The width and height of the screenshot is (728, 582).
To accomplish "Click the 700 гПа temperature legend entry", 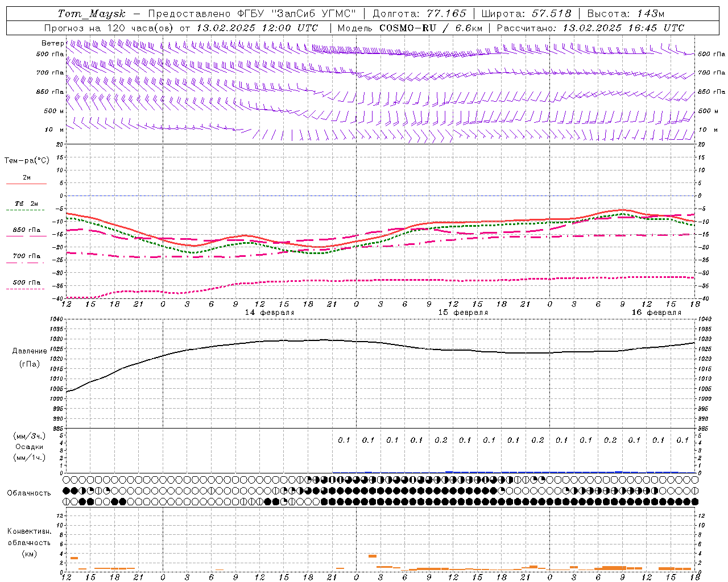I will tap(27, 256).
